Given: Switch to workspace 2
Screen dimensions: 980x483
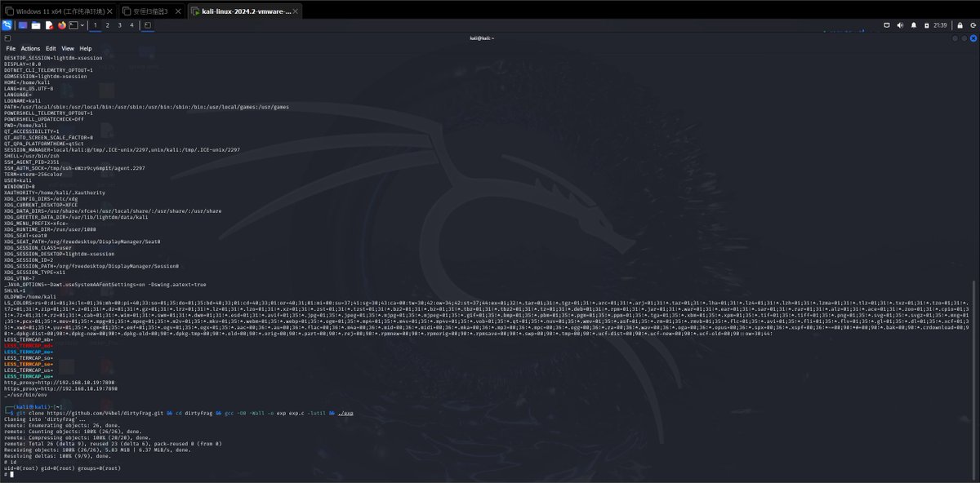Looking at the screenshot, I should pyautogui.click(x=107, y=25).
